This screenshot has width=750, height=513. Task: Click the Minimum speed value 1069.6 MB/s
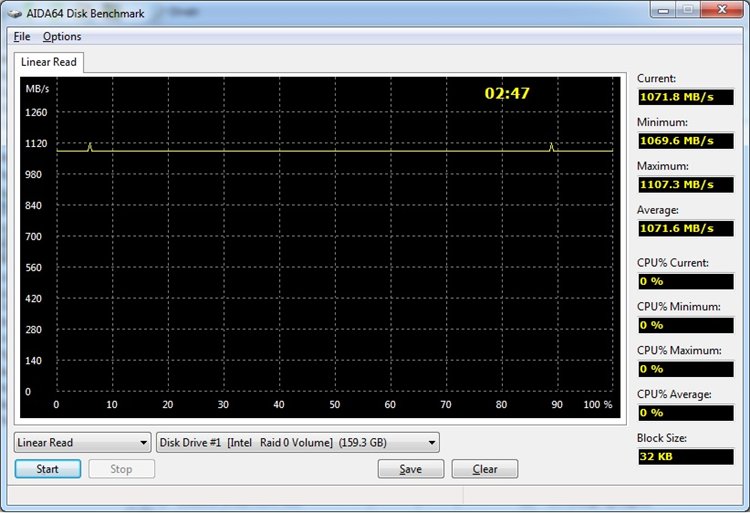pyautogui.click(x=685, y=141)
